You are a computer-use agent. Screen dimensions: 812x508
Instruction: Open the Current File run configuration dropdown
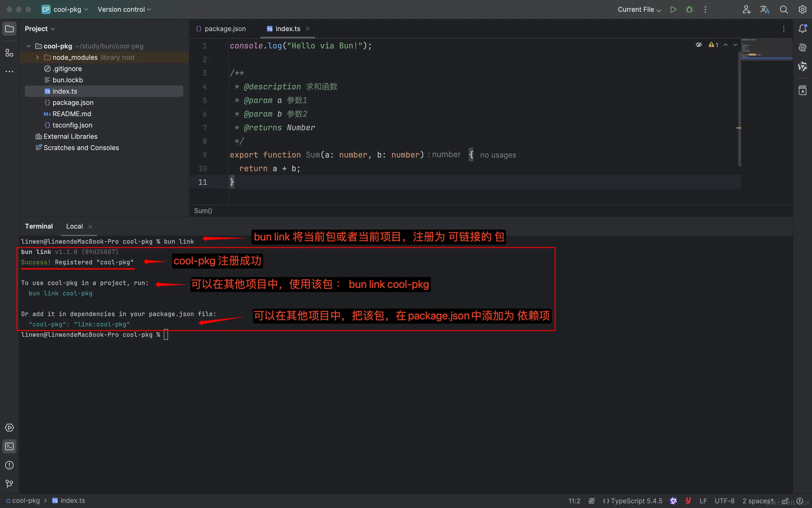(639, 9)
